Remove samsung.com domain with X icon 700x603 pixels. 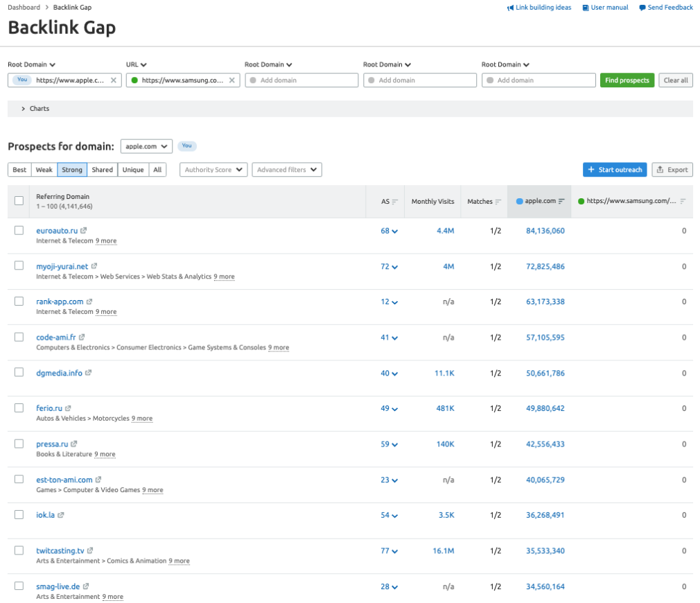[231, 80]
